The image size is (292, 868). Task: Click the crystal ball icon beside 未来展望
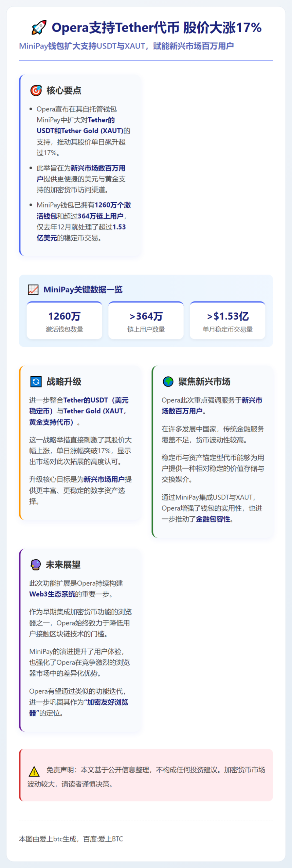tap(35, 565)
